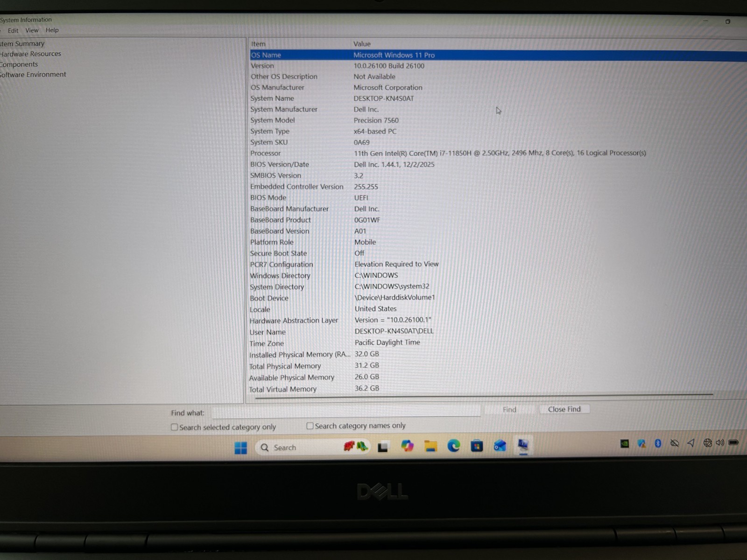Select the Hardware Abstraction Layer row
The image size is (747, 560).
498,320
